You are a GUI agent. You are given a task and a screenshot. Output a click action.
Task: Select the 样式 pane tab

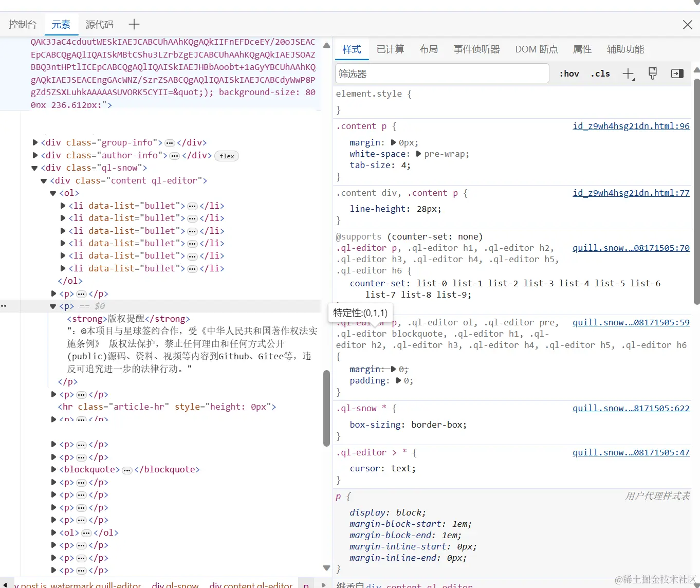[352, 49]
